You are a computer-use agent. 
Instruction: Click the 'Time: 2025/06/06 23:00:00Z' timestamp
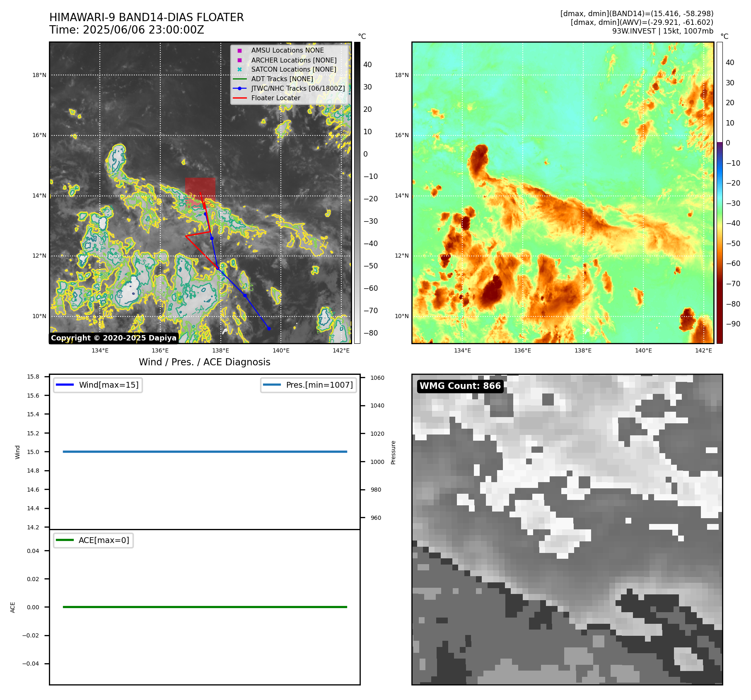point(127,30)
